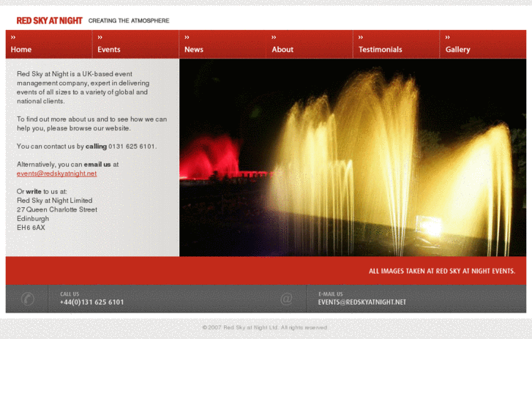The height and width of the screenshot is (399, 532).
Task: Click the 'EH6 6AX' postcode text
Action: coord(31,228)
